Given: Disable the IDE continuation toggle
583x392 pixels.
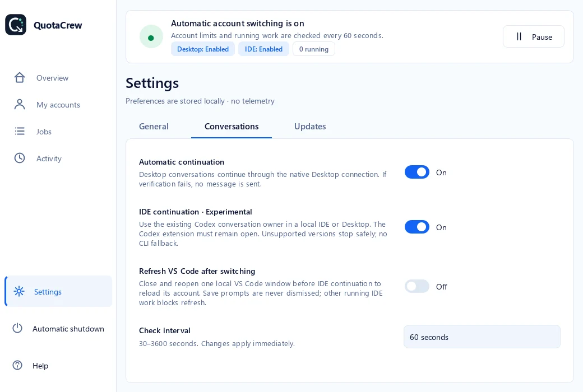Looking at the screenshot, I should click(x=417, y=227).
